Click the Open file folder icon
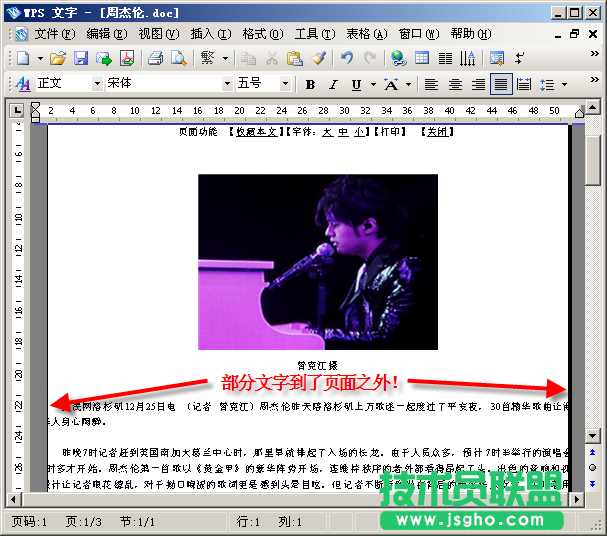 tap(58, 58)
